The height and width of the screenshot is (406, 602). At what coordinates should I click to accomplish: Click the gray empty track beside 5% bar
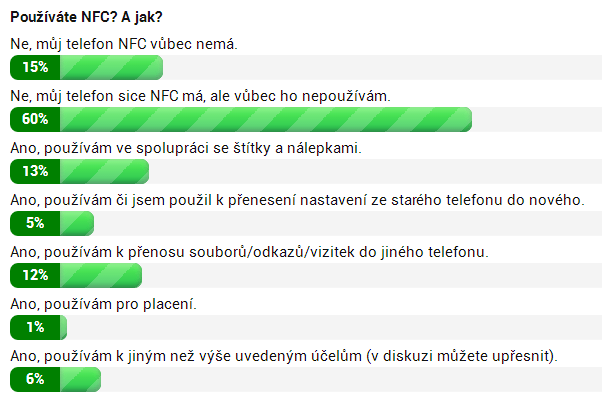click(348, 223)
